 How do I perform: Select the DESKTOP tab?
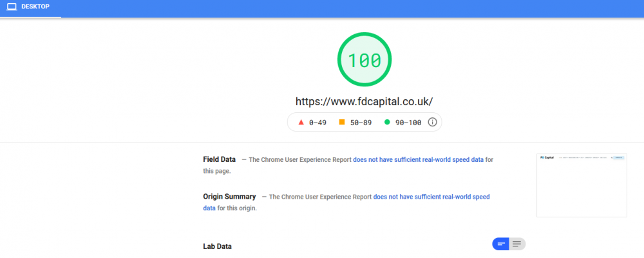click(x=30, y=7)
